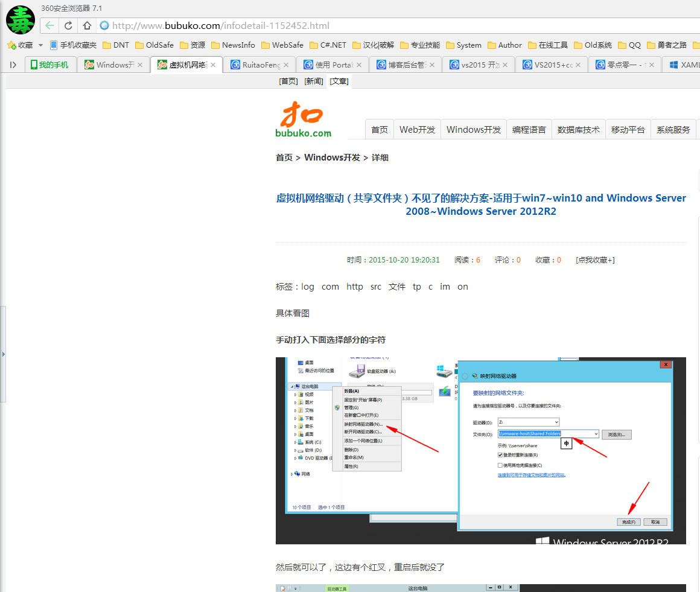Open the NewsInfo bookmark folder
This screenshot has height=592, width=700.
[233, 45]
